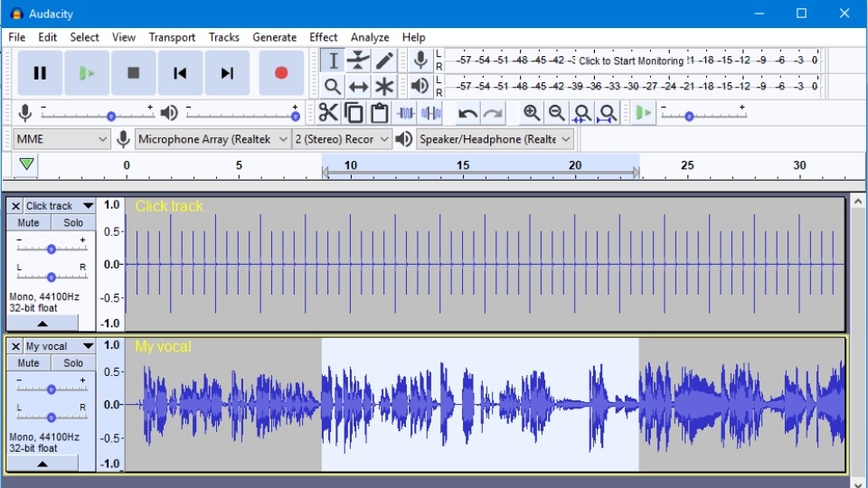Viewport: 868px width, 488px height.
Task: Click Play-at-speed green button
Action: pyautogui.click(x=643, y=114)
